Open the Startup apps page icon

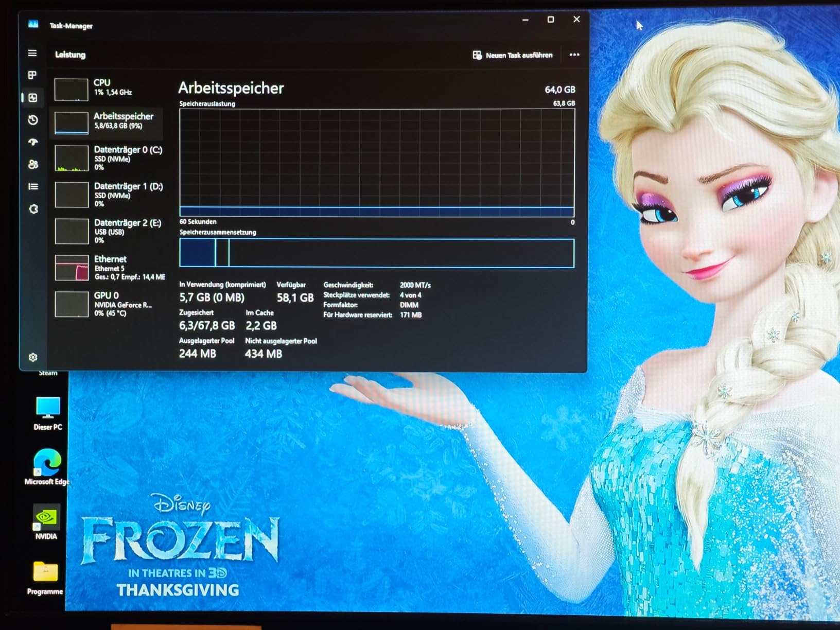point(33,142)
